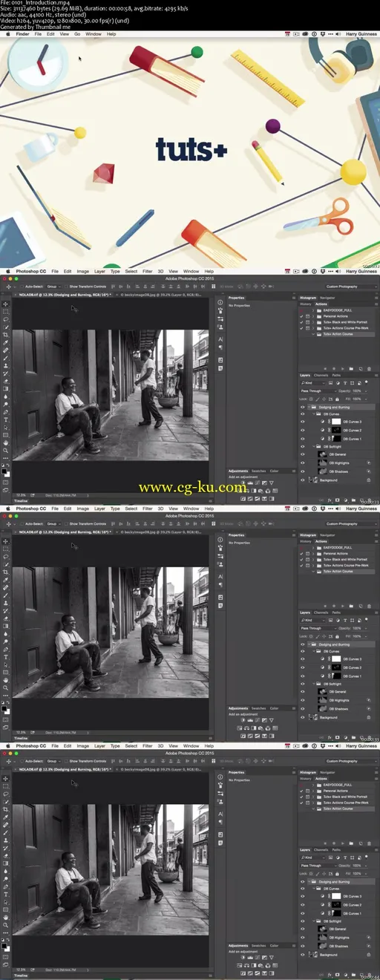Image resolution: width=380 pixels, height=980 pixels.
Task: Click foreground/background color swatch in third frame's toolbox
Action: tap(6, 946)
